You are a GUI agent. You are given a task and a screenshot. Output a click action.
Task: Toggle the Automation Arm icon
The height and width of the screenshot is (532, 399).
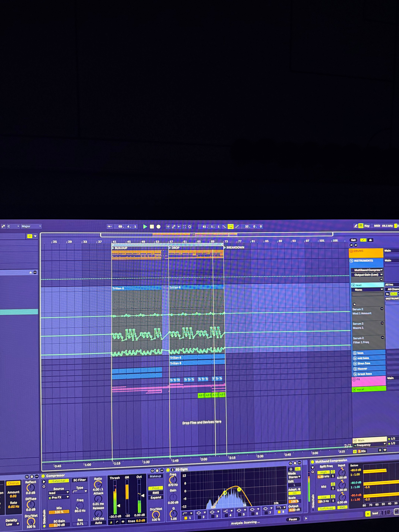tap(173, 227)
